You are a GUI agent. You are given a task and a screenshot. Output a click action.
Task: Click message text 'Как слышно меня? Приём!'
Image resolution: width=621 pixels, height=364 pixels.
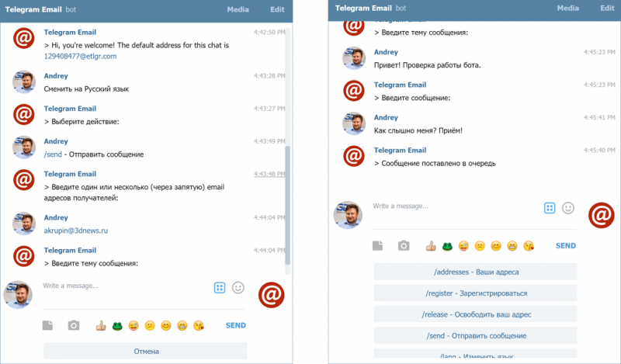418,130
